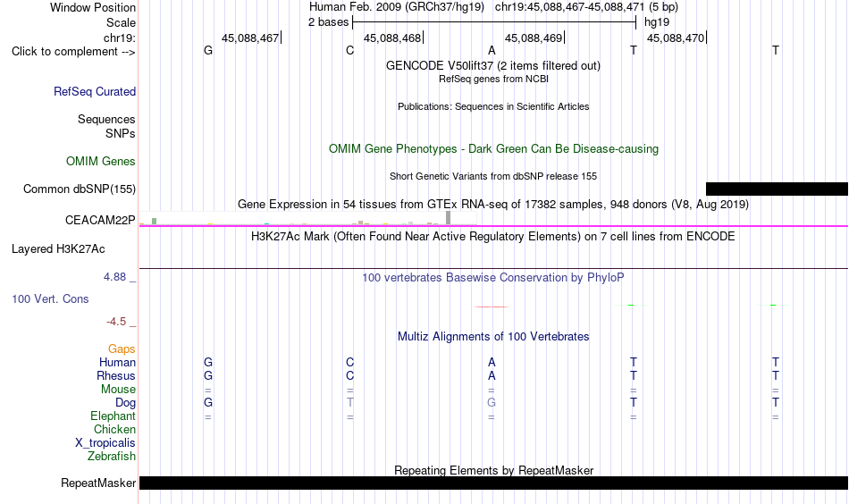Click the RepeatMasker track label
The height and width of the screenshot is (504, 849).
pyautogui.click(x=98, y=483)
